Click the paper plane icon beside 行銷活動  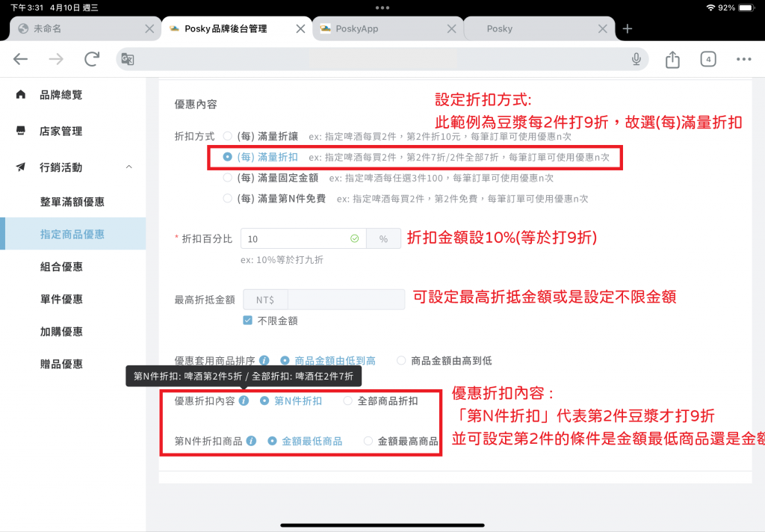(20, 167)
